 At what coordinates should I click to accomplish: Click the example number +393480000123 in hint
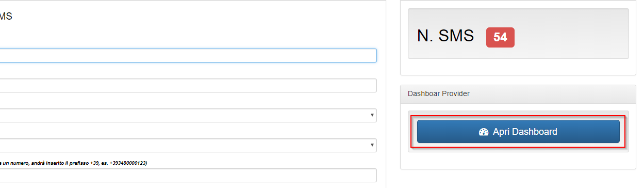tap(128, 163)
